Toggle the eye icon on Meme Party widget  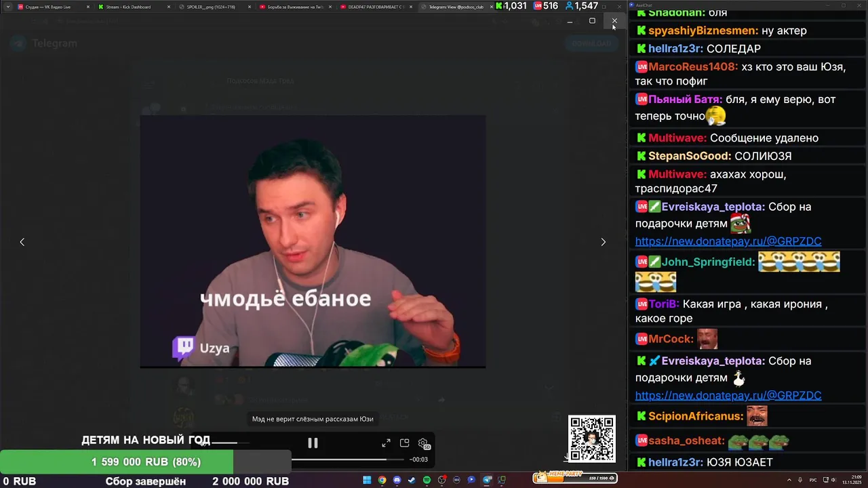pos(611,479)
